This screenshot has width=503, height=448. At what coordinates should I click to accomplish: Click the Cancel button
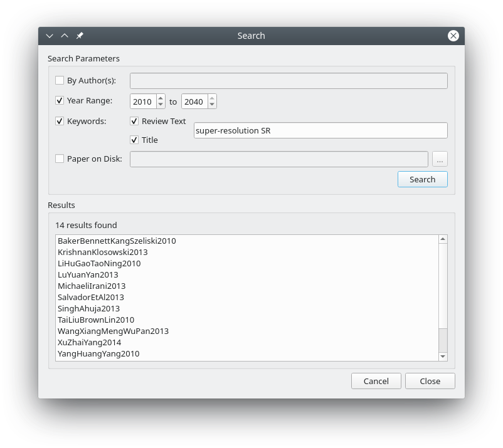pos(376,381)
